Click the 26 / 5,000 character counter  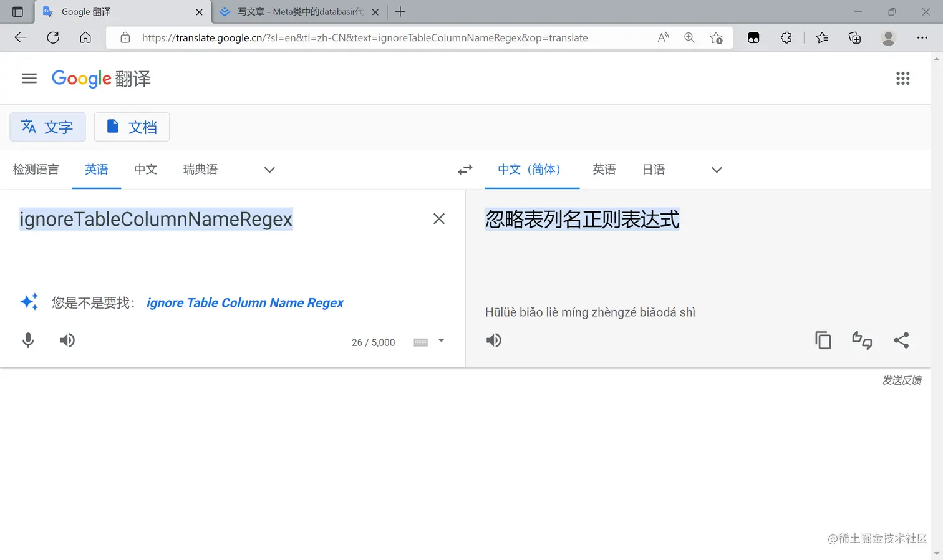tap(373, 343)
